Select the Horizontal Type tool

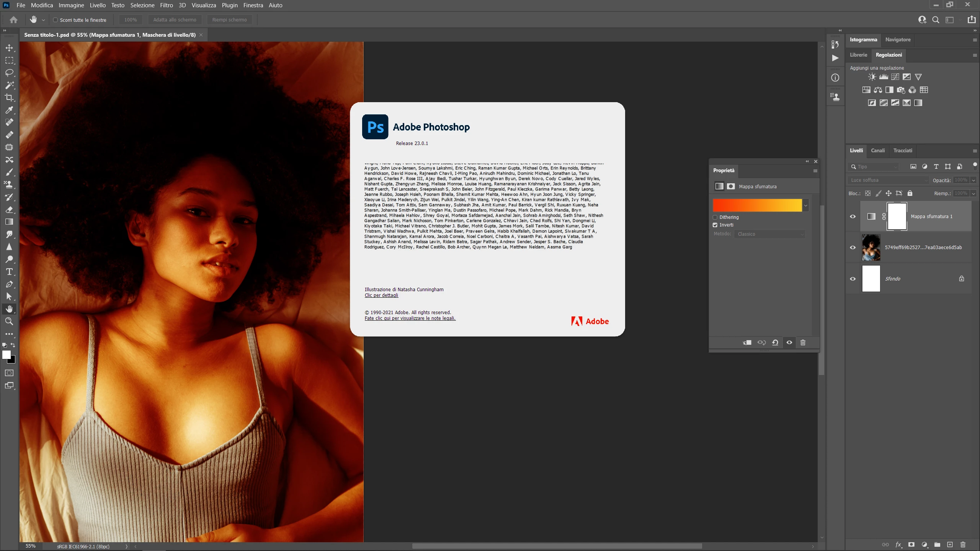[9, 272]
